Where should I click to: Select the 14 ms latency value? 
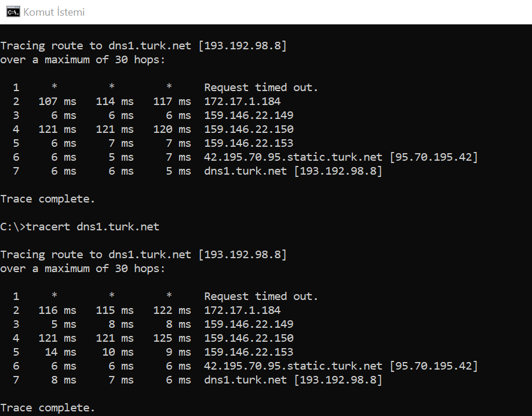pyautogui.click(x=60, y=352)
